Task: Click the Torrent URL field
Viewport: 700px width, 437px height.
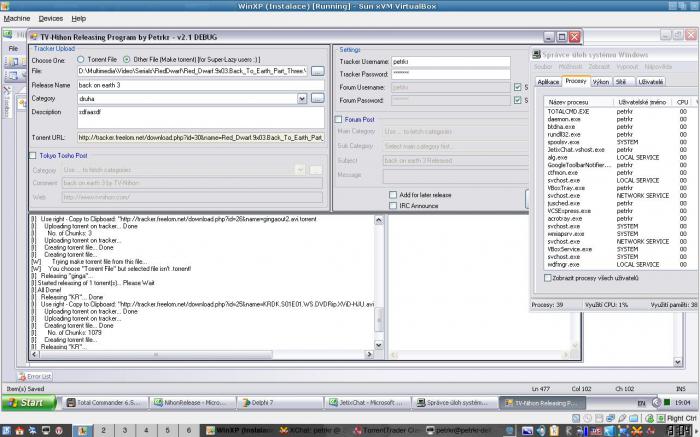Action: 201,137
